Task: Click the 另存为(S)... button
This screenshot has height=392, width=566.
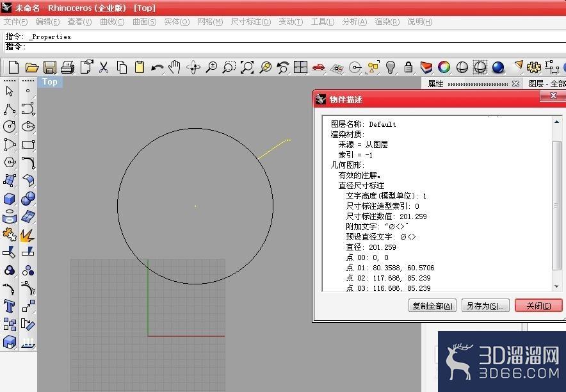Action: click(485, 306)
